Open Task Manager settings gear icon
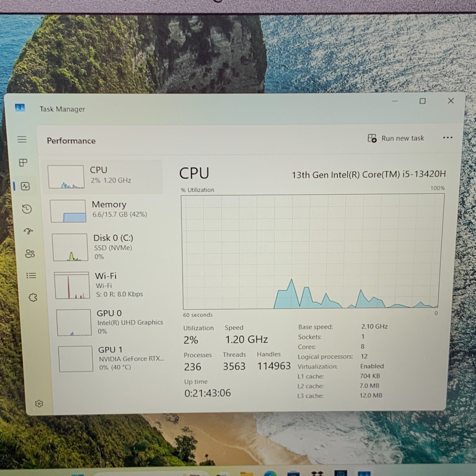 pyautogui.click(x=39, y=404)
